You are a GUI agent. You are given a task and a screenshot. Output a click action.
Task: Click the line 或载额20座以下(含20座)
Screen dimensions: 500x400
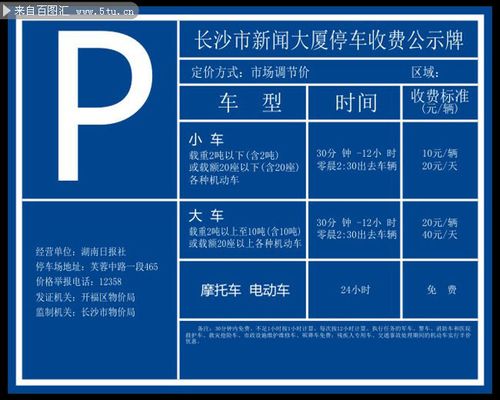(244, 167)
